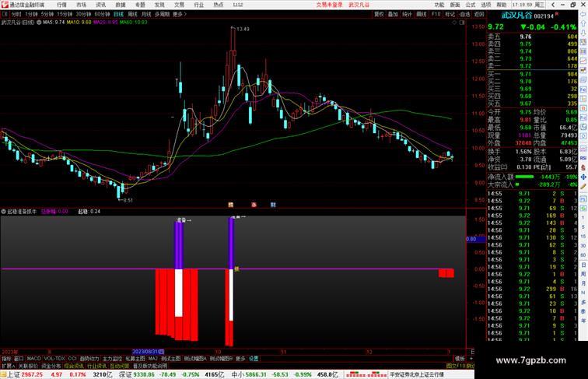The height and width of the screenshot is (379, 588).
Task: Open the 60分钟 period tab
Action: click(x=102, y=14)
